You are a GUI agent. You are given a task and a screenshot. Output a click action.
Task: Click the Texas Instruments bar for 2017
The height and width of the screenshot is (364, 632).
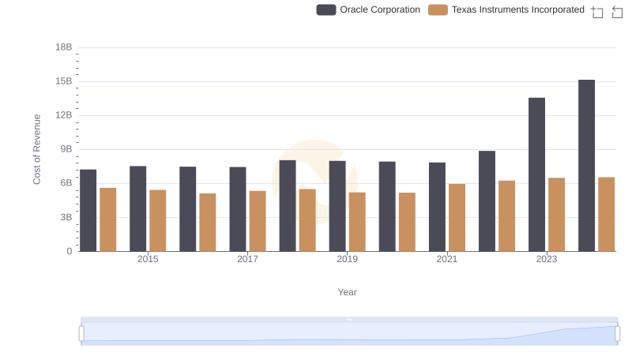258,221
